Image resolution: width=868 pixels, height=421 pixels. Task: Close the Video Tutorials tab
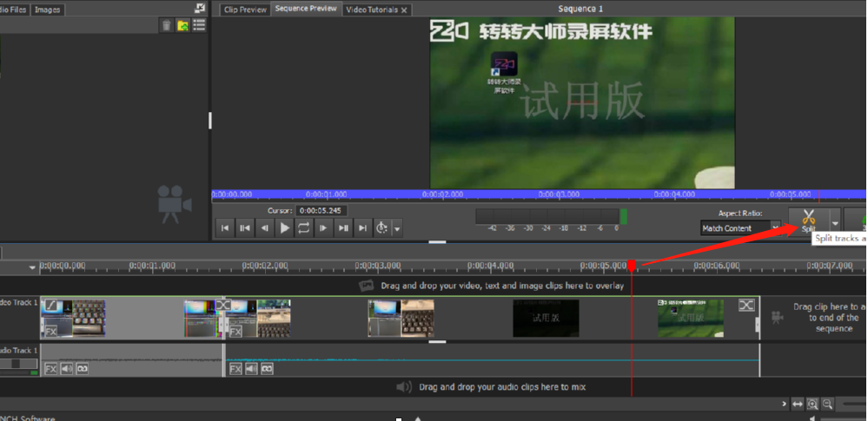click(404, 10)
